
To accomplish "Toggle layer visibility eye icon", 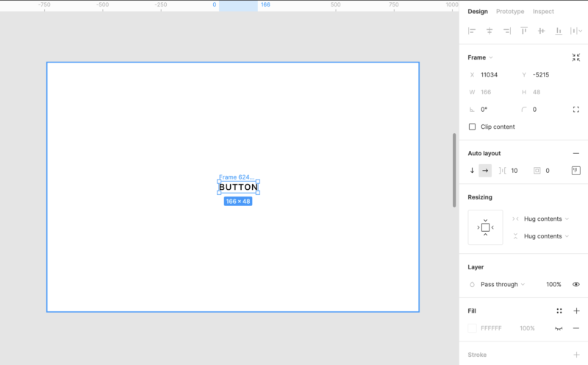I will (x=576, y=284).
